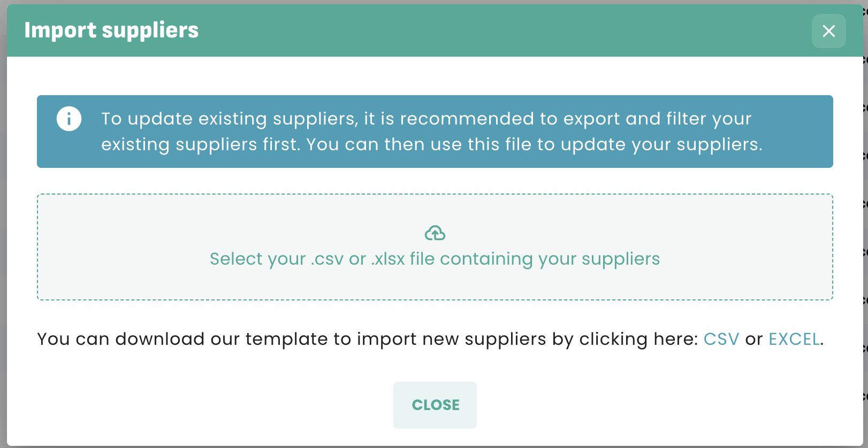Viewport: 868px width, 448px height.
Task: Click the word 'or' between CSV and EXCEL
Action: click(x=753, y=339)
